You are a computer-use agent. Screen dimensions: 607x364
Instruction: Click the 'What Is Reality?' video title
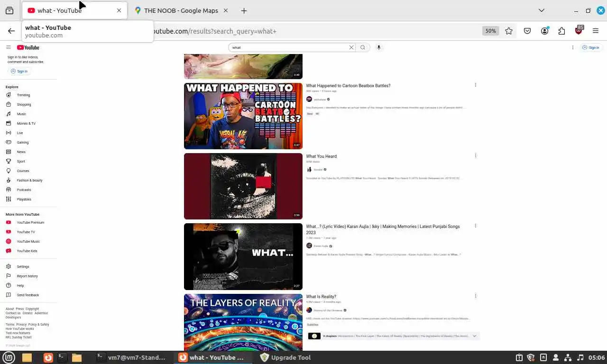321,297
